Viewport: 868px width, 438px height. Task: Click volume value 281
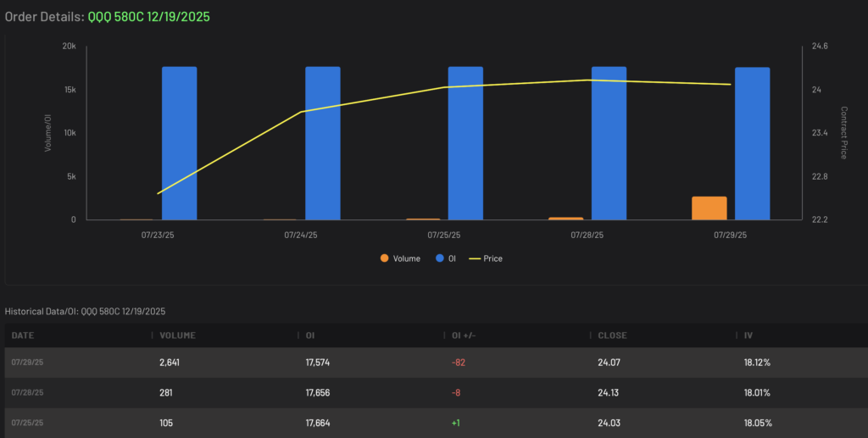(166, 393)
